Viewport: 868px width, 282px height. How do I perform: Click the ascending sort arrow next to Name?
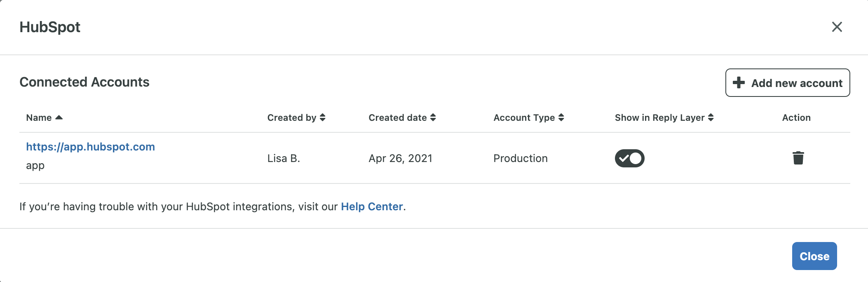pos(59,117)
